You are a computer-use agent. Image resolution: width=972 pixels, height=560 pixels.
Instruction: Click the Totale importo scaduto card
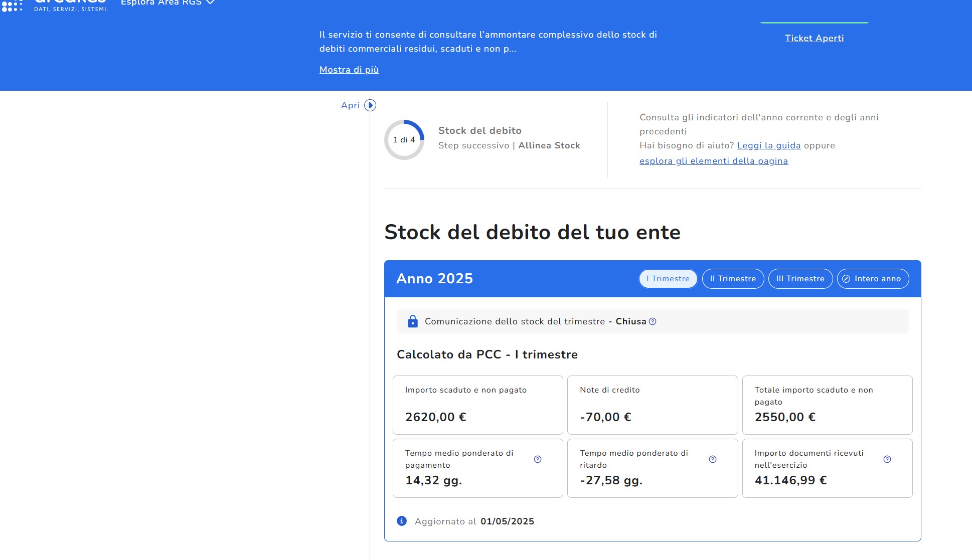tap(827, 405)
